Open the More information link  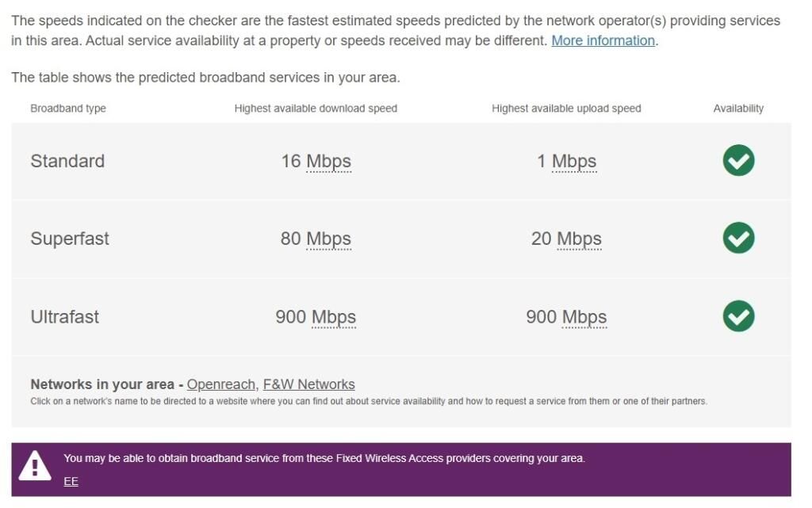[x=603, y=40]
